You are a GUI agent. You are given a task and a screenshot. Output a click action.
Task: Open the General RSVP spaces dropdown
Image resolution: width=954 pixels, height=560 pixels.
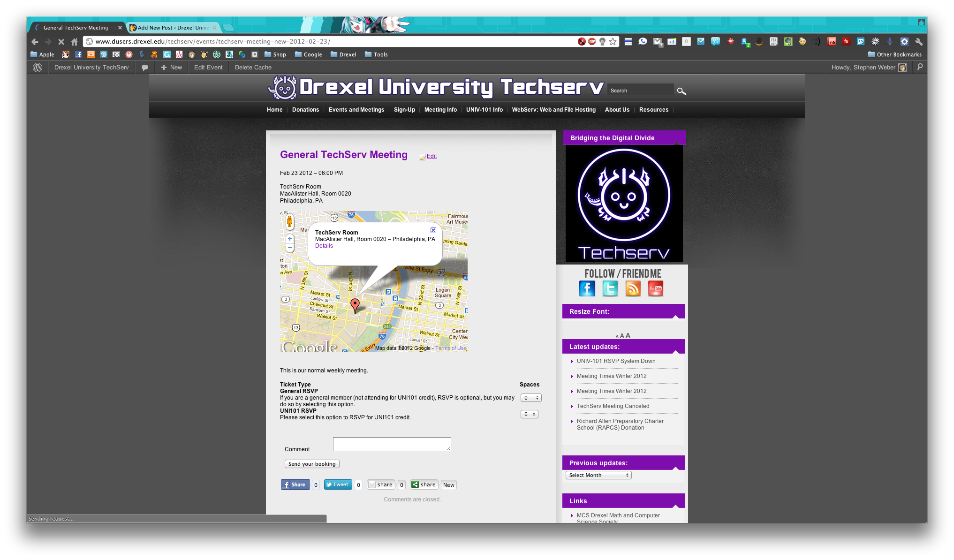[531, 398]
